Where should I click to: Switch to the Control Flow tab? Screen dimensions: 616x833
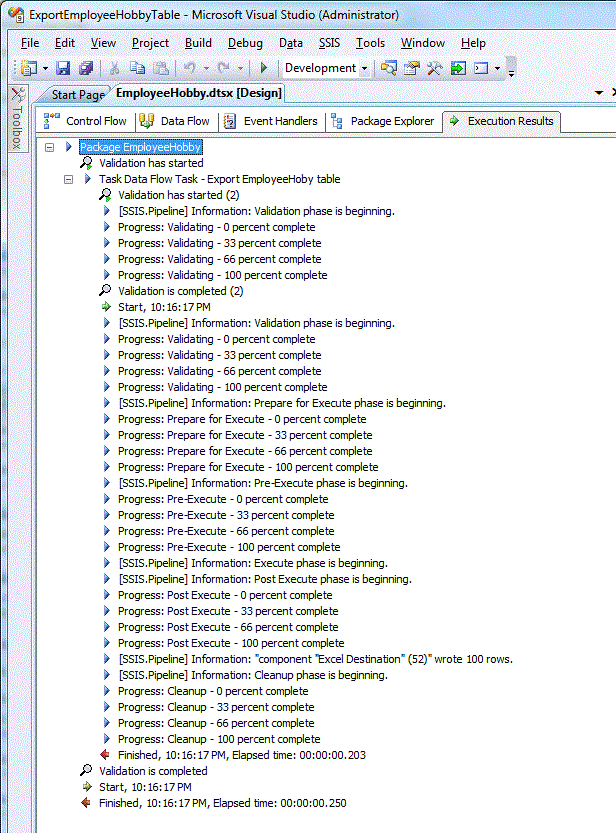(x=86, y=121)
